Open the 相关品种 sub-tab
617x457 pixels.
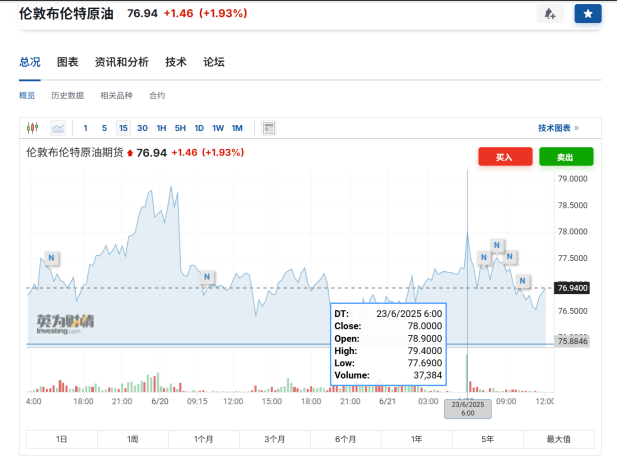click(116, 95)
